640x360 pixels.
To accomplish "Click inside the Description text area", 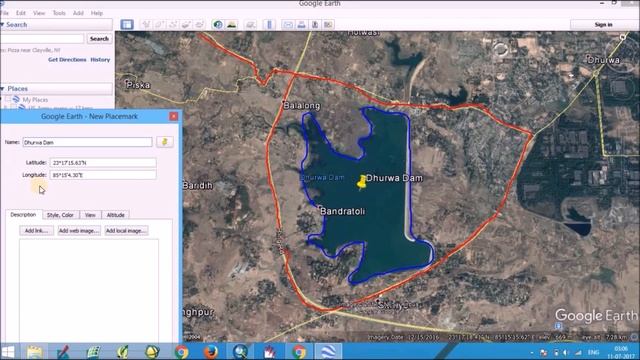I will (89, 291).
